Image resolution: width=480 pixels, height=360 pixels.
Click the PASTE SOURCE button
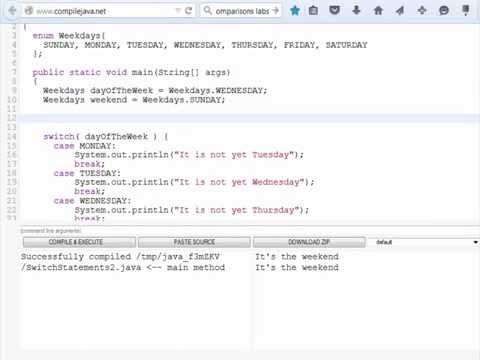pos(194,242)
